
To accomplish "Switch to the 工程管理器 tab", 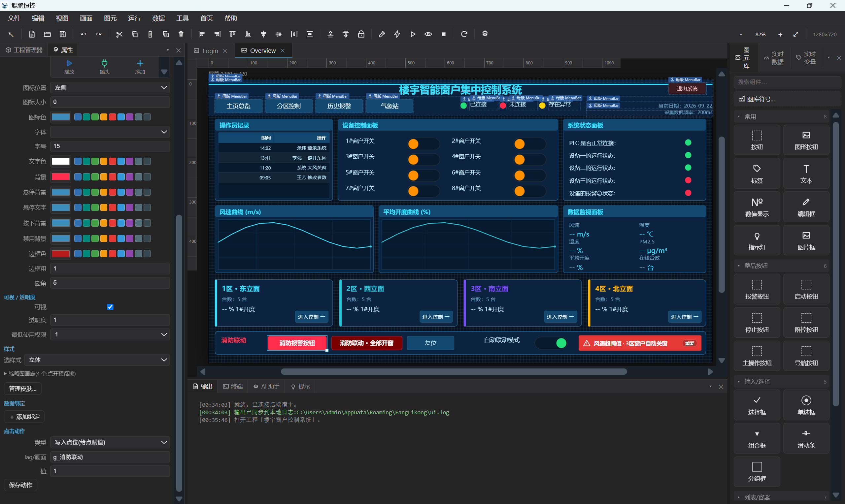I will click(x=24, y=50).
